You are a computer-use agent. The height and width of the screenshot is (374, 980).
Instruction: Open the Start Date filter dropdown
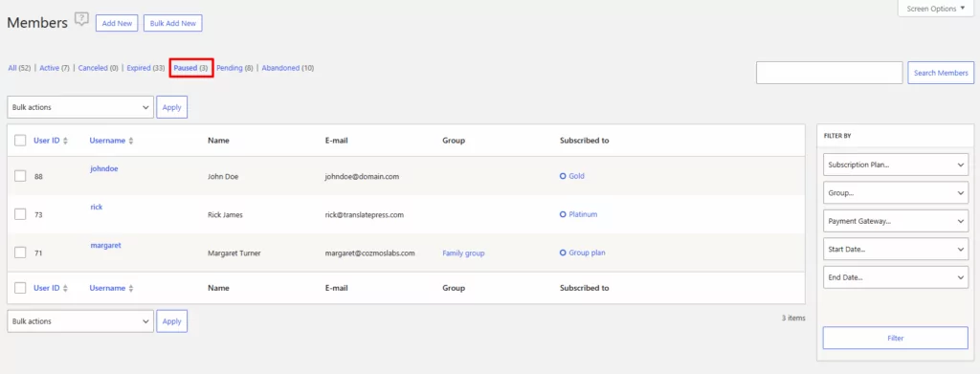point(896,249)
